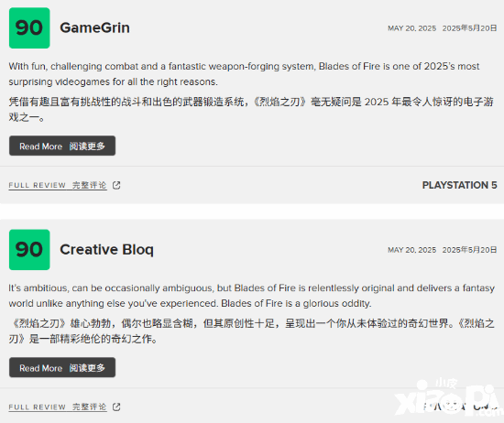Screen dimensions: 504x423
Task: Click the Creative Bloq English review quote
Action: [x=252, y=296]
